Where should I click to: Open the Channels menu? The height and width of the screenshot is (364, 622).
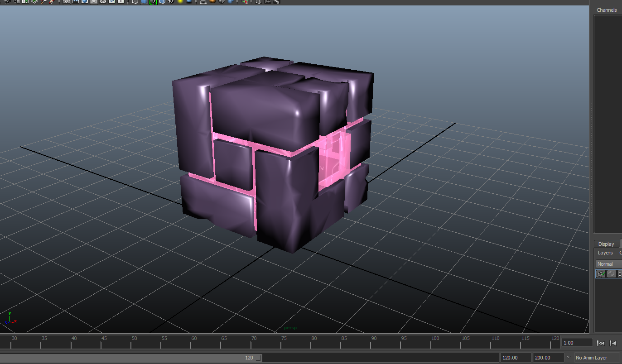click(x=607, y=10)
